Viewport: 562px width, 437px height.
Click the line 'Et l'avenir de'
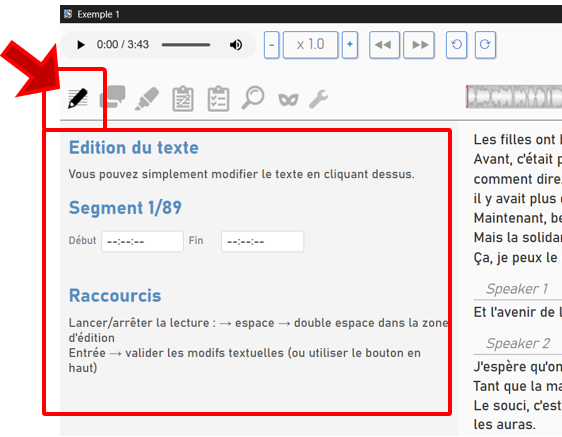[518, 312]
